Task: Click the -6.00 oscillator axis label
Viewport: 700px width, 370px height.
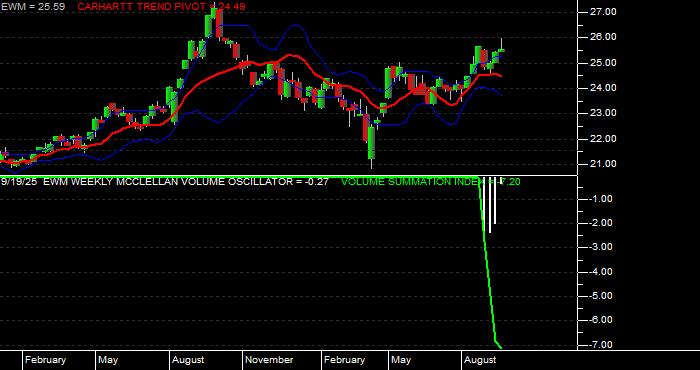Action: (602, 320)
